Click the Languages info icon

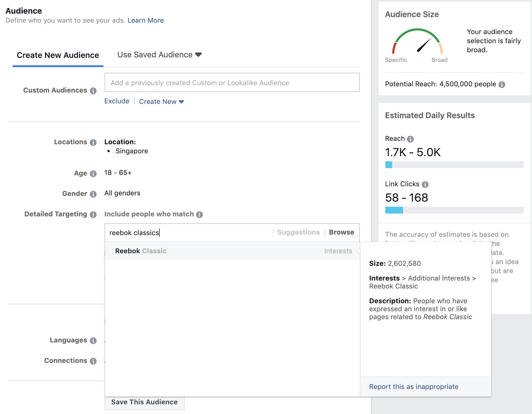coord(93,341)
